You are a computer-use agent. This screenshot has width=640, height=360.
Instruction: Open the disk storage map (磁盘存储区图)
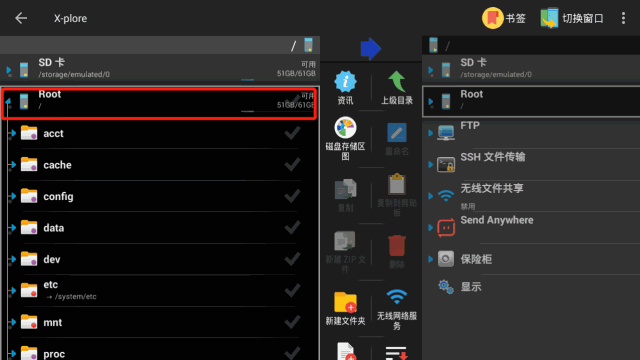coord(345,138)
